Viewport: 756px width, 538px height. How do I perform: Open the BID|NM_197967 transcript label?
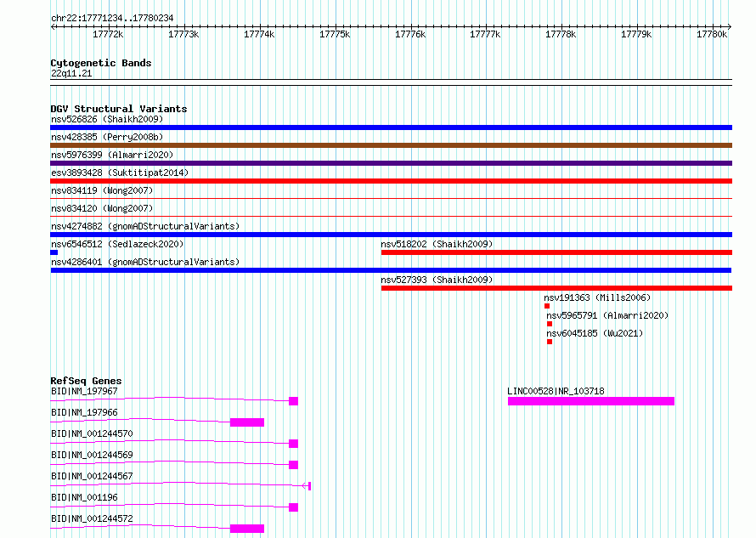[x=84, y=391]
